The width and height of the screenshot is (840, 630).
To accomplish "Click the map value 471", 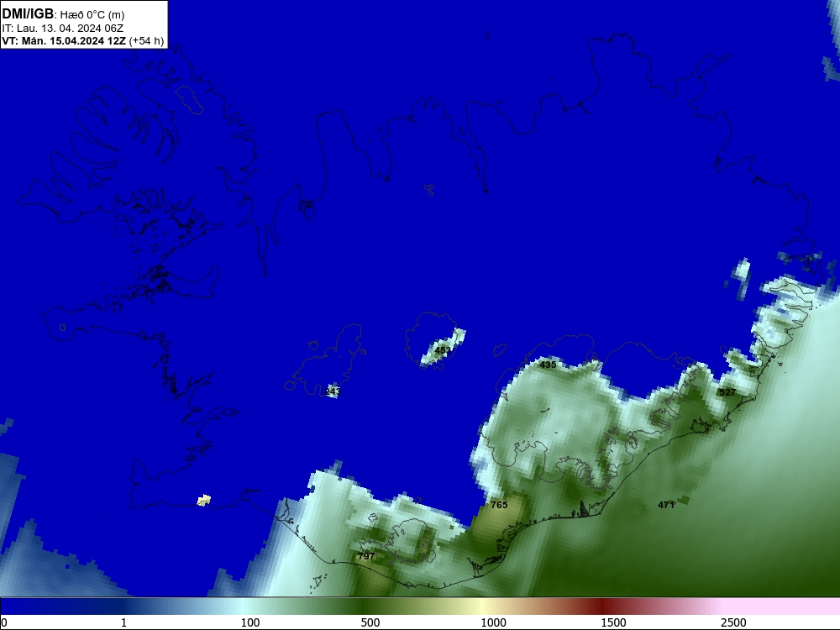I will 666,505.
